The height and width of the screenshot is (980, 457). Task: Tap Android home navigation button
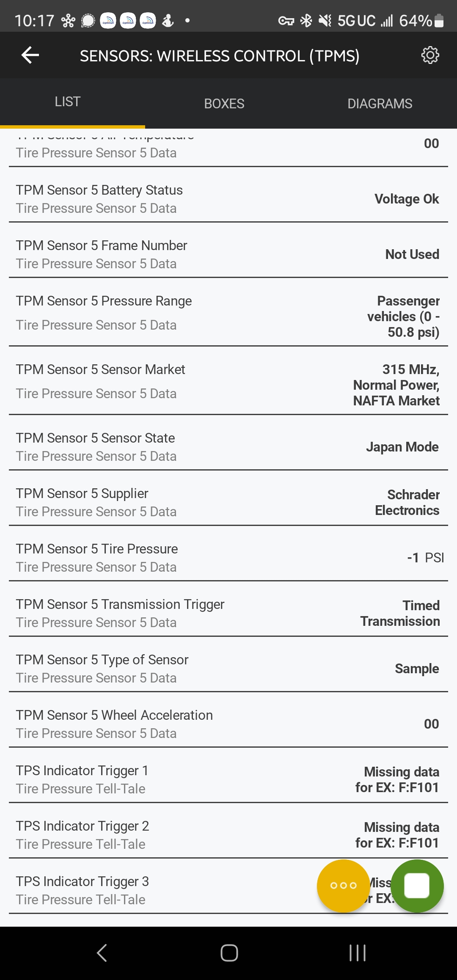point(229,953)
